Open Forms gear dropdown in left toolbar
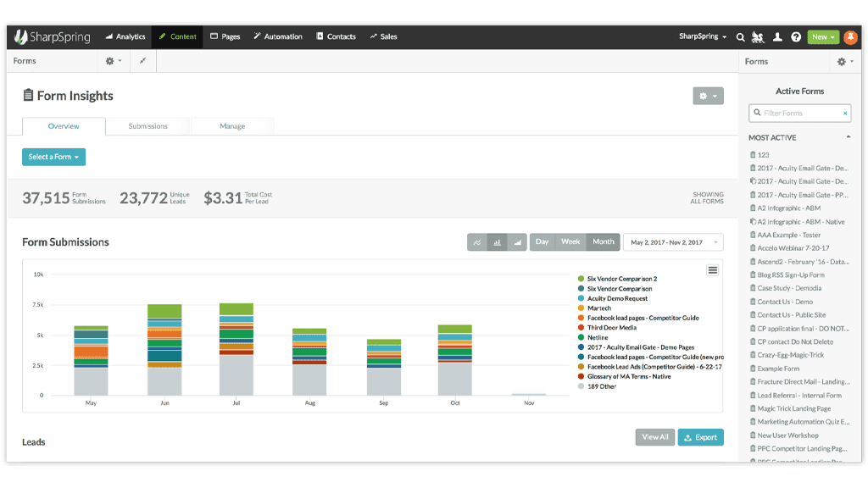The width and height of the screenshot is (868, 488). 114,61
